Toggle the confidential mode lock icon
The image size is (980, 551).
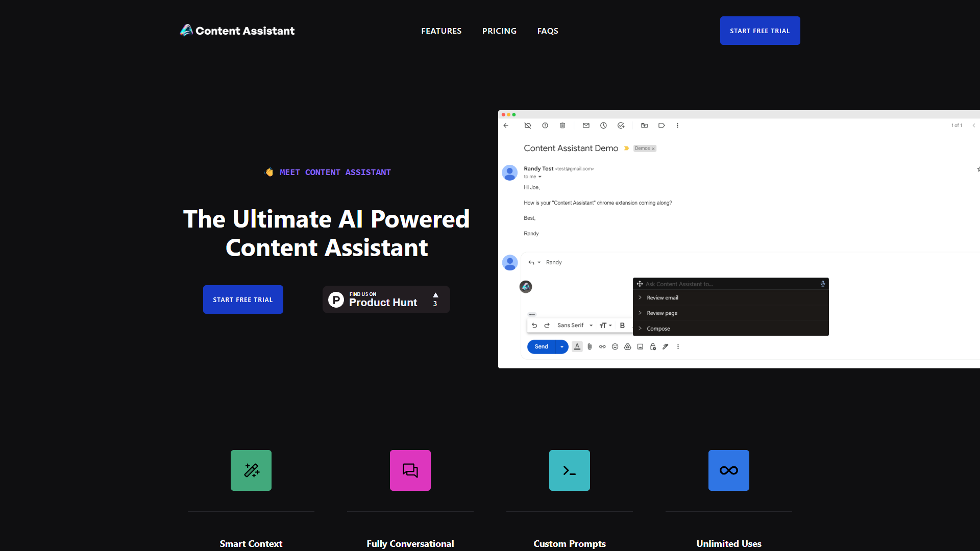(653, 347)
